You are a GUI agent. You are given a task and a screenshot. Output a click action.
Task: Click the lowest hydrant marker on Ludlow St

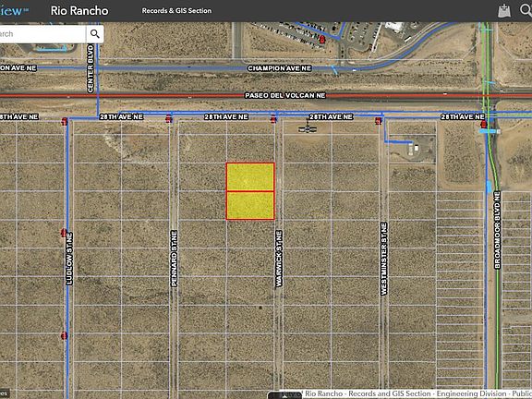click(64, 335)
